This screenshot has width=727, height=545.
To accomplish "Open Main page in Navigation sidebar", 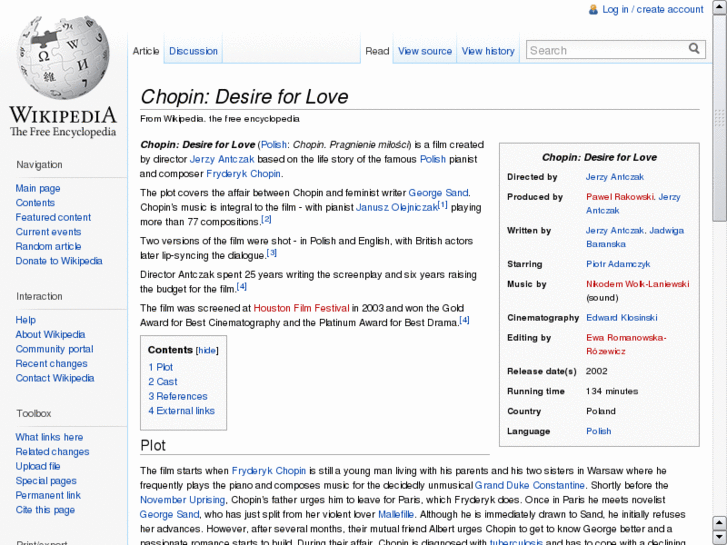I will point(38,188).
